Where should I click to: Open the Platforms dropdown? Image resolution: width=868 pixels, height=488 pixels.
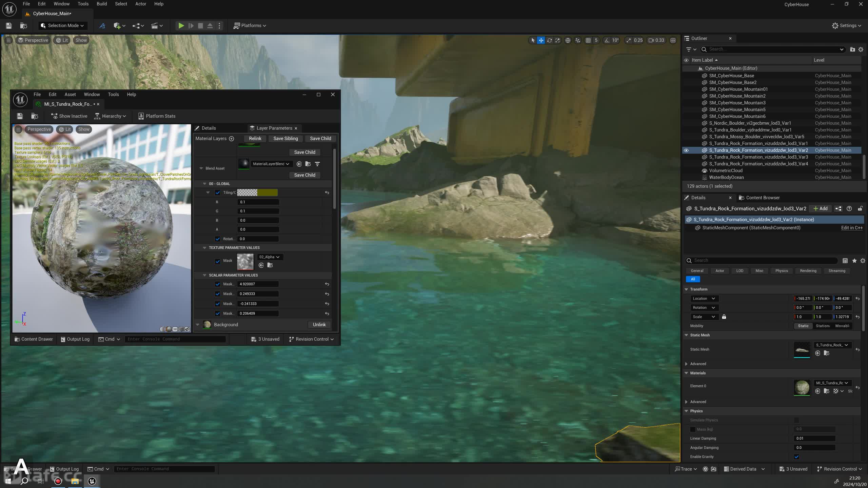click(250, 25)
